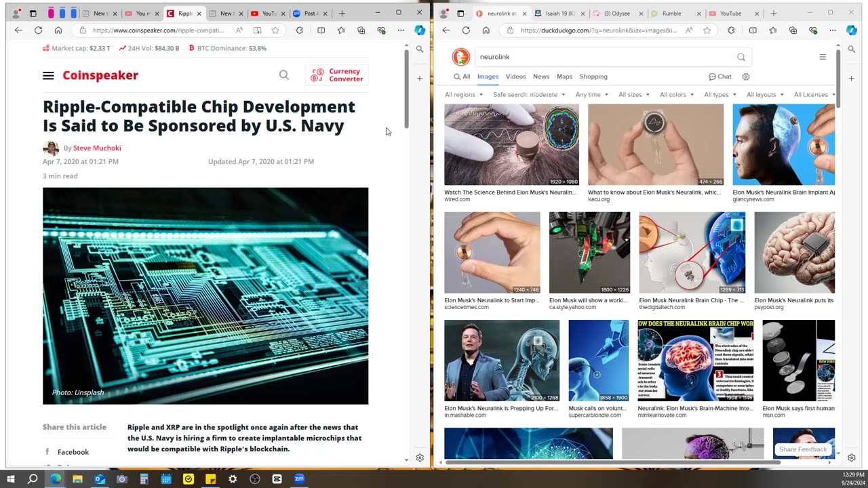Open File Explorer from taskbar
The width and height of the screenshot is (868, 488).
[x=77, y=479]
